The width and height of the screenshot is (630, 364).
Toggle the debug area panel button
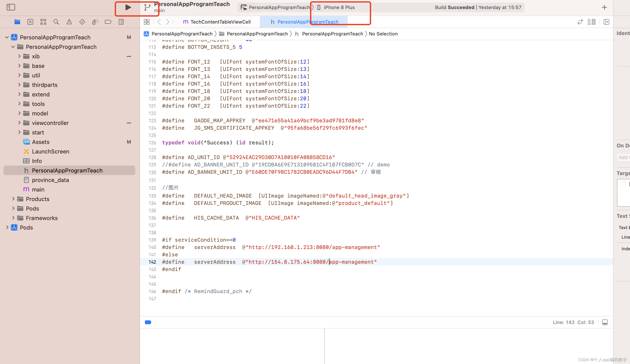[x=605, y=322]
